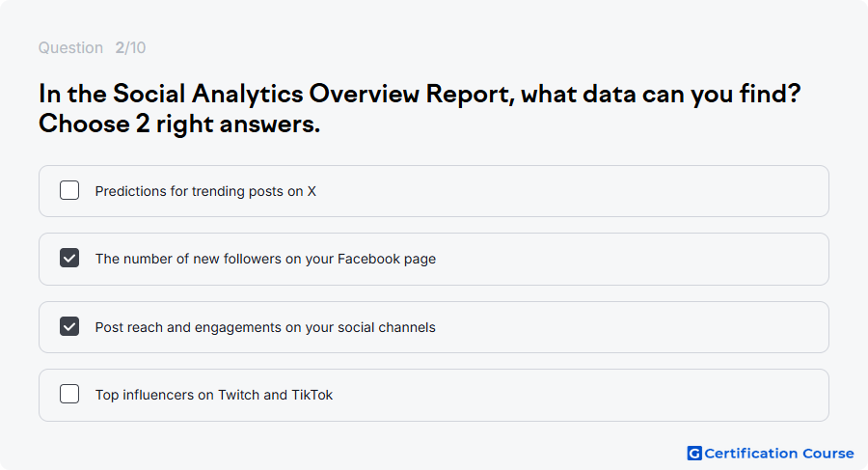Check the Predictions for trending posts checkbox
The image size is (868, 470).
[69, 190]
